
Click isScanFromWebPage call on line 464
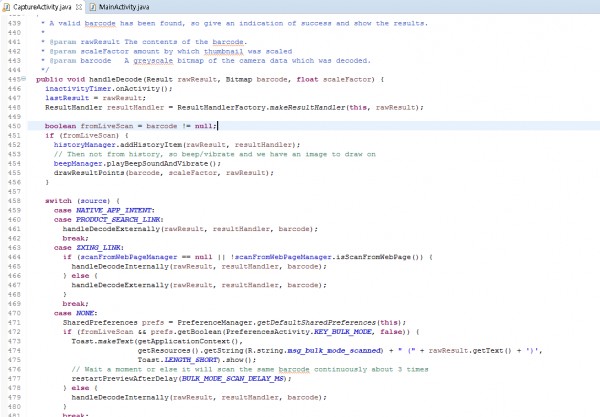pos(374,257)
